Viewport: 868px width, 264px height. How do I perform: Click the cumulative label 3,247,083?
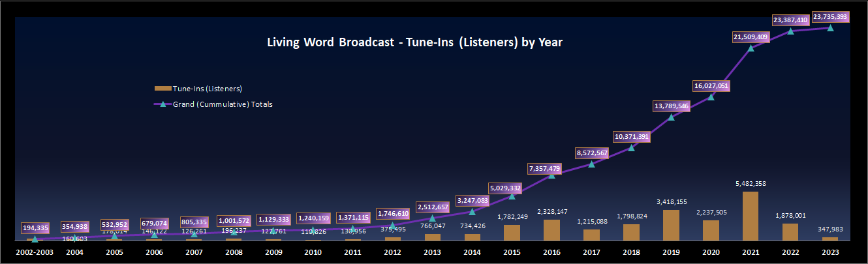click(x=472, y=200)
